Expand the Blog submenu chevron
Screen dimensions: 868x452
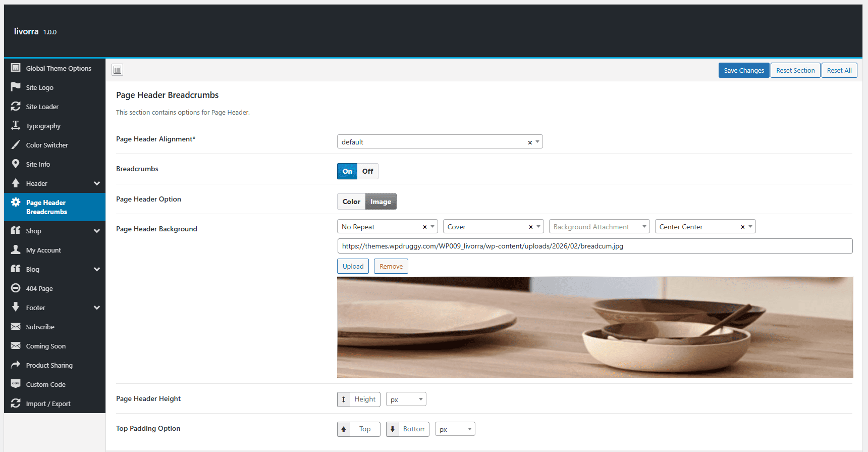(97, 269)
